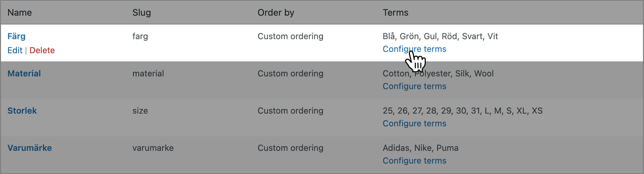Open the Färg attribute link
The height and width of the screenshot is (174, 644).
coord(16,36)
